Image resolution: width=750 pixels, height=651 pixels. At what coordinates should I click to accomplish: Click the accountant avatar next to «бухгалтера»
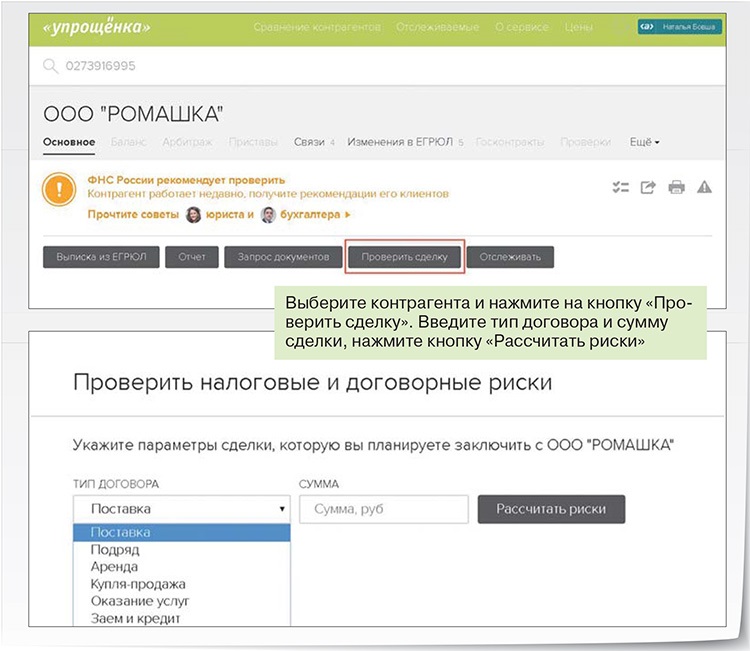pos(268,214)
